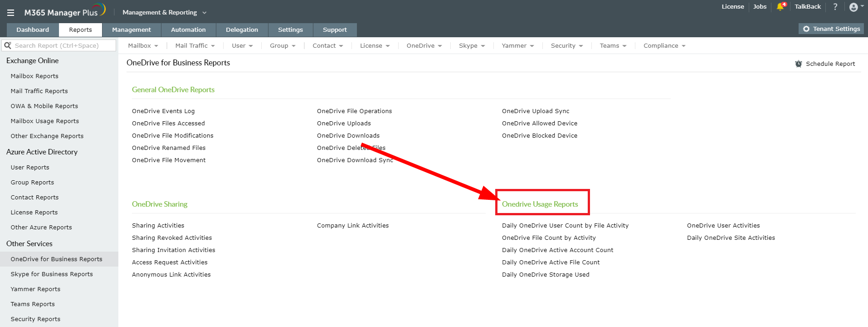Screen dimensions: 868x327
Task: Open OneDrive Upload Sync report
Action: click(536, 111)
